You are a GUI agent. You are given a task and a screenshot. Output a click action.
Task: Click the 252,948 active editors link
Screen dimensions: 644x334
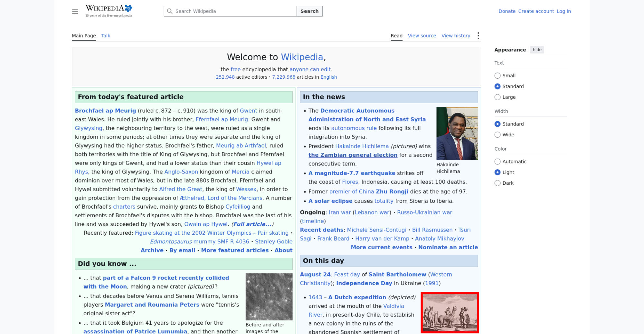225,77
